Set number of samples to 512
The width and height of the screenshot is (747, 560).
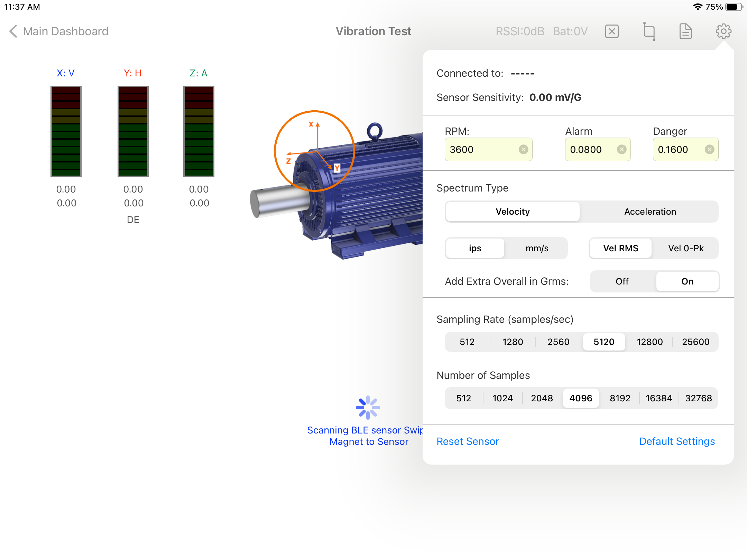click(463, 398)
